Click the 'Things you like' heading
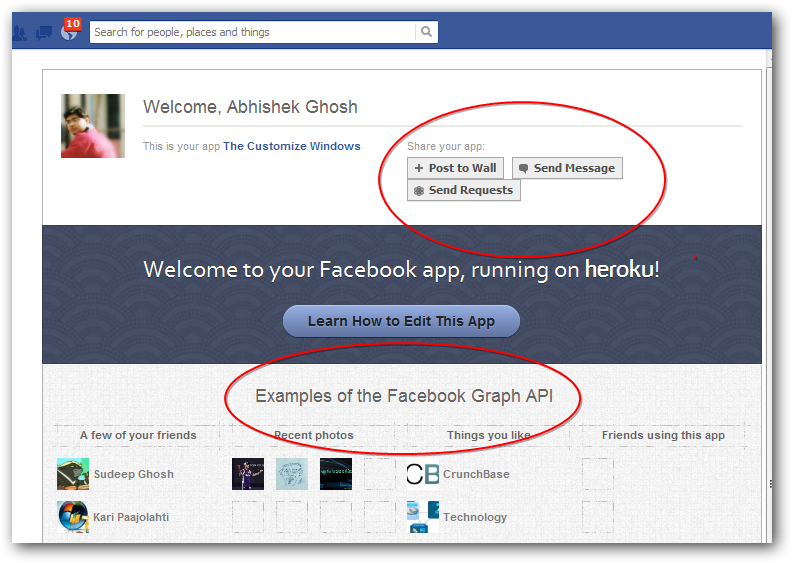792x563 pixels. pos(488,435)
